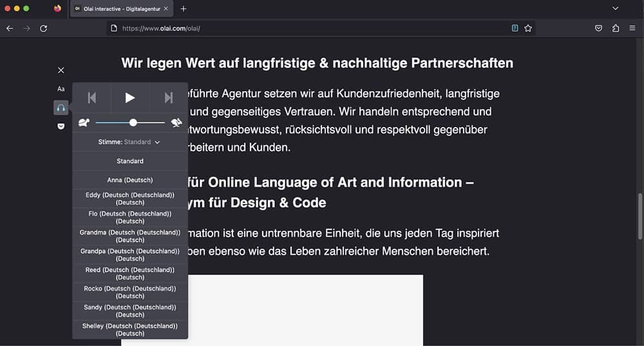Close the reader view sidebar
Image resolution: width=644 pixels, height=346 pixels.
tap(61, 70)
